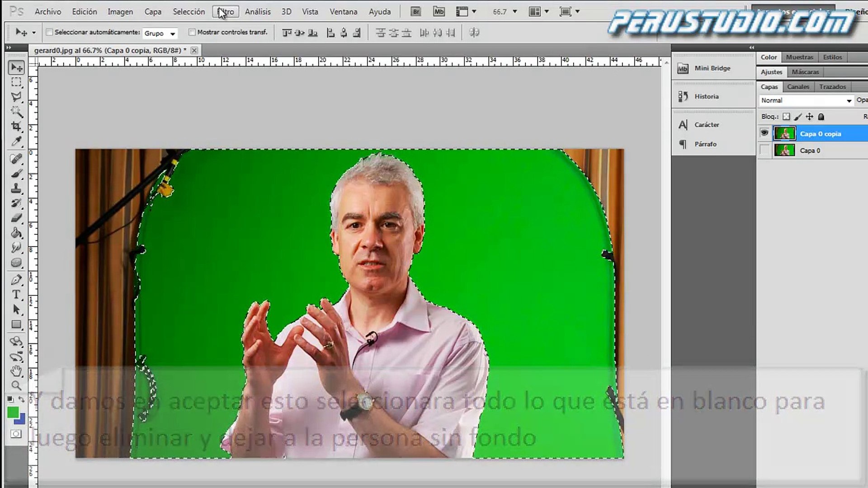Select the Lasso tool
The image size is (868, 488).
coord(16,97)
